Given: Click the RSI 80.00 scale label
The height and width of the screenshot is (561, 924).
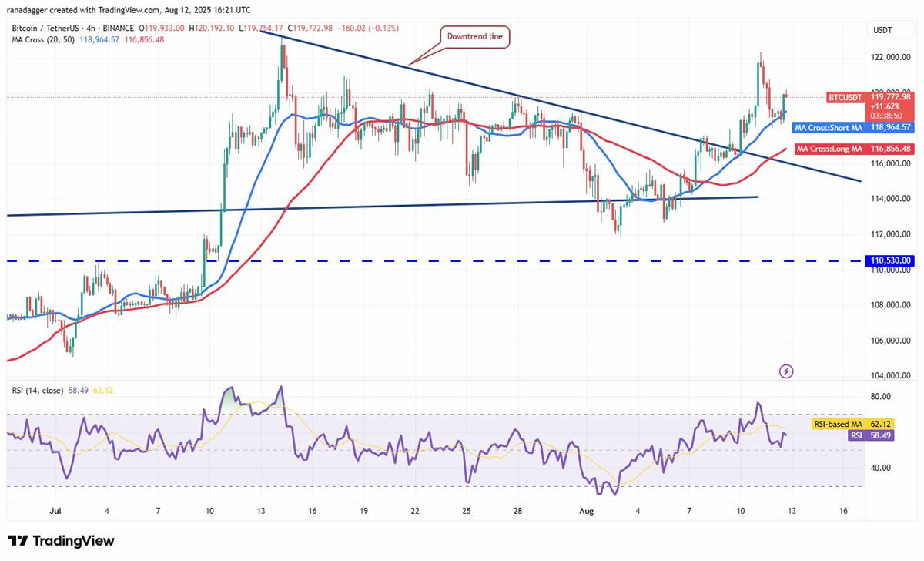Looking at the screenshot, I should click(x=879, y=396).
